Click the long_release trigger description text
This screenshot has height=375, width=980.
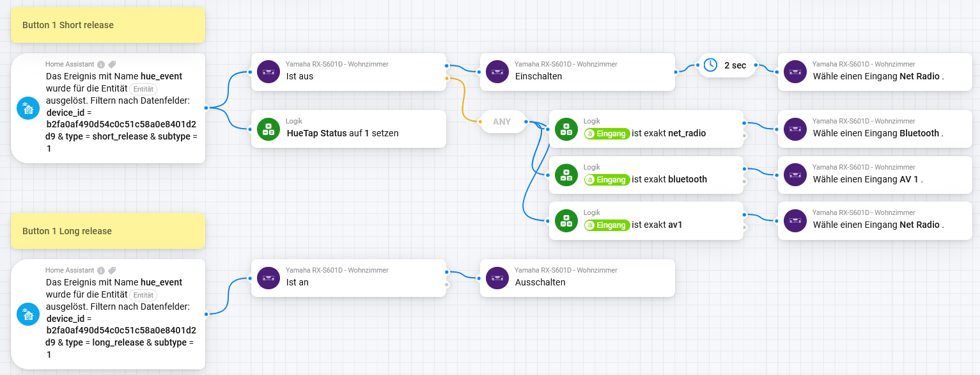[121, 318]
